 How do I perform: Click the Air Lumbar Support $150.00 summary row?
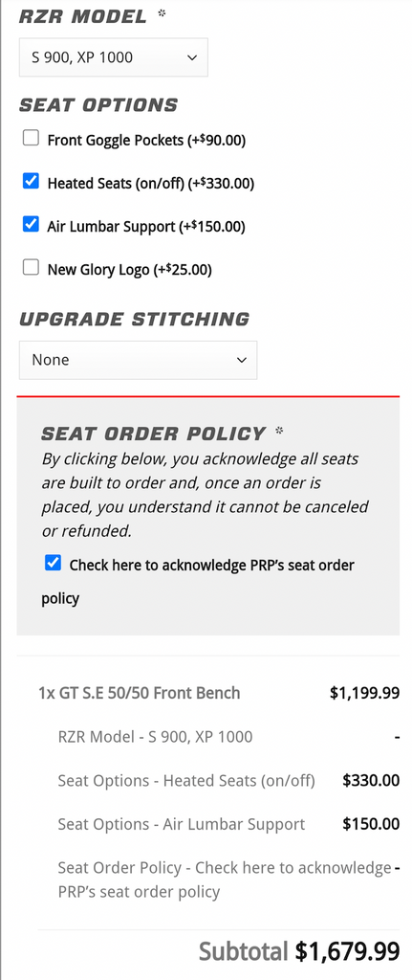coord(228,824)
